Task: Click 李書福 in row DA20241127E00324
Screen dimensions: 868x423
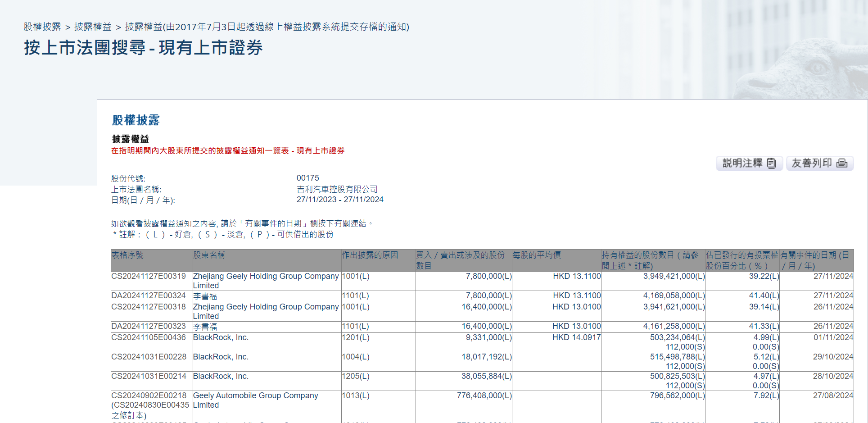Action: tap(205, 296)
